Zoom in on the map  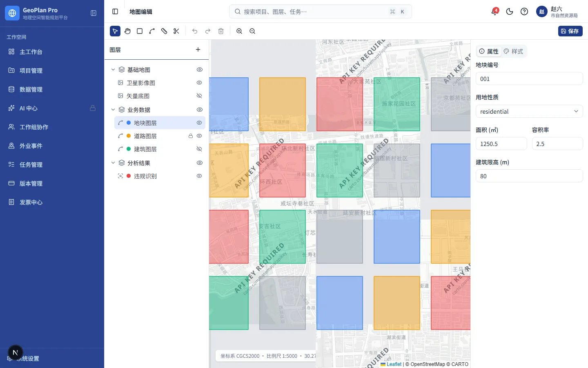click(x=239, y=31)
